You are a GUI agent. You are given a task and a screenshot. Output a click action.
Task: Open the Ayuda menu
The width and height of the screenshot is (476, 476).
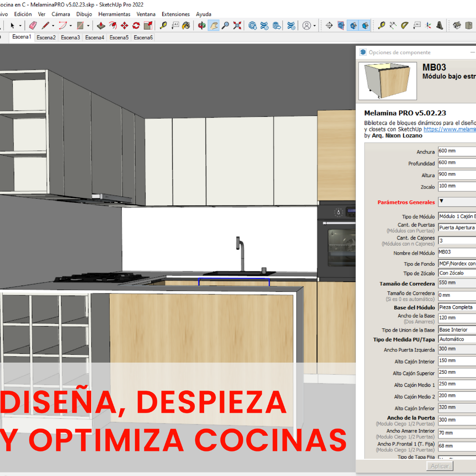coord(203,14)
